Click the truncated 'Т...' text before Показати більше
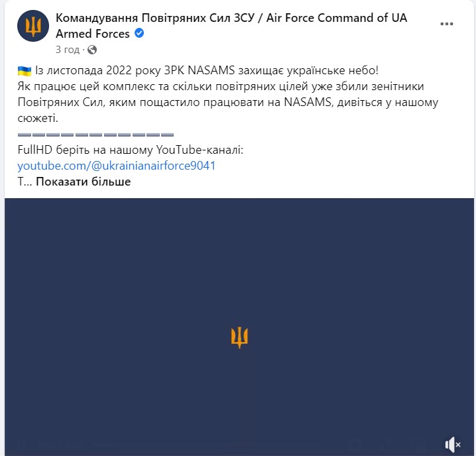 pyautogui.click(x=25, y=182)
